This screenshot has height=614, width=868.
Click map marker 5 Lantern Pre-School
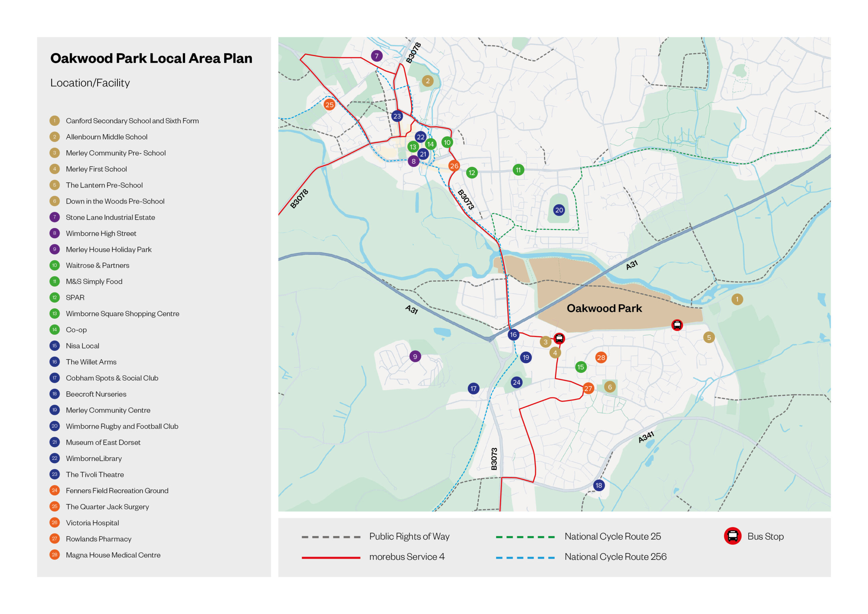pyautogui.click(x=709, y=338)
